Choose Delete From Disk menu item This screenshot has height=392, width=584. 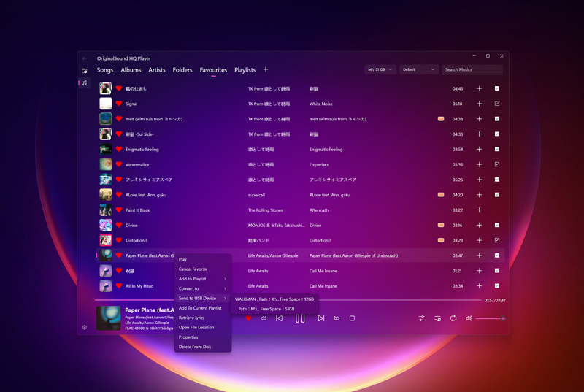click(203, 347)
